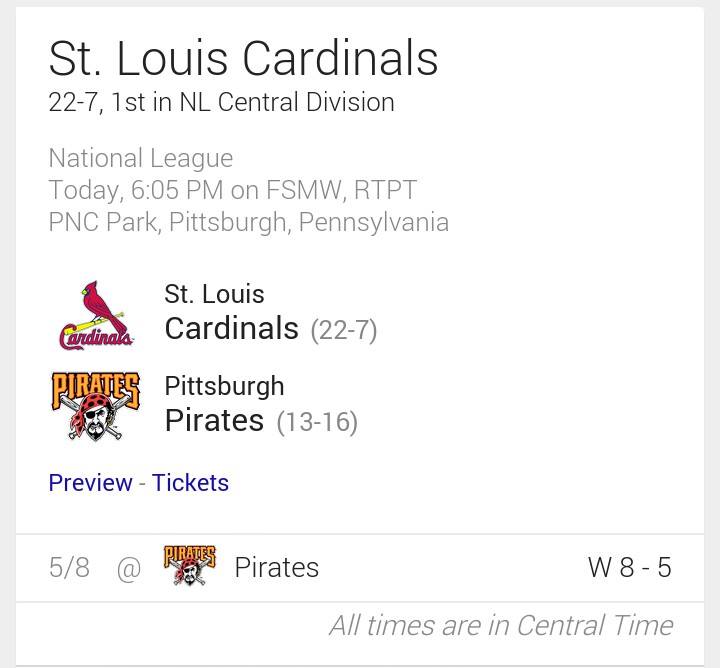
Task: Click the PNC Park venue line
Action: pos(248,221)
